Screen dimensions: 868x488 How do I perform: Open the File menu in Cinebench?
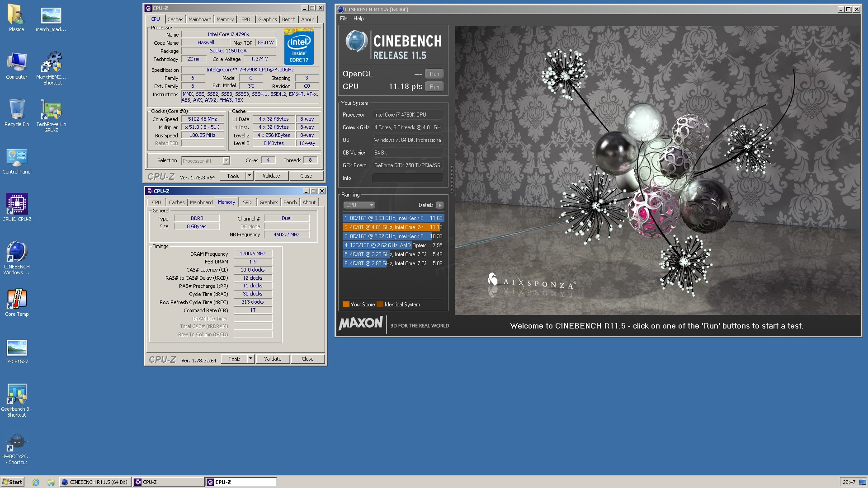344,19
